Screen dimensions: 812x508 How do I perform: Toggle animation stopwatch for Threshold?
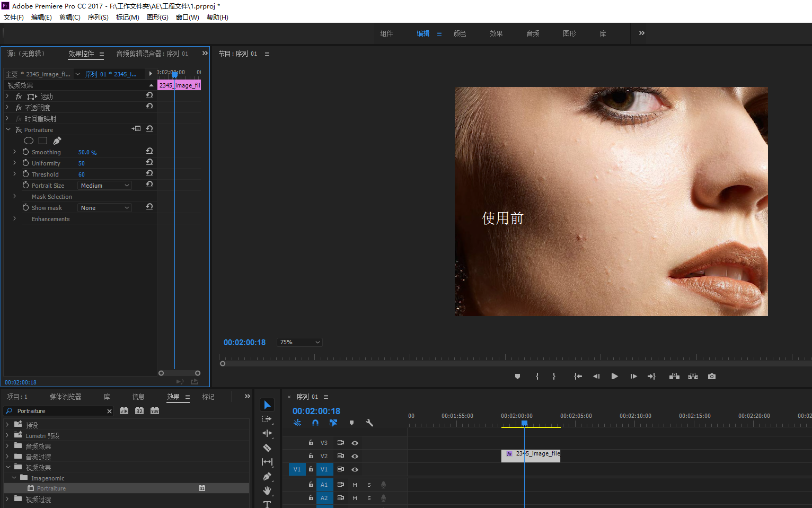pyautogui.click(x=25, y=174)
